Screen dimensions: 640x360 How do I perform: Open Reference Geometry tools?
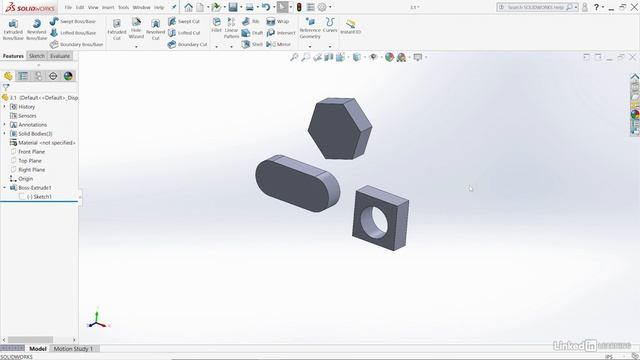pos(310,28)
